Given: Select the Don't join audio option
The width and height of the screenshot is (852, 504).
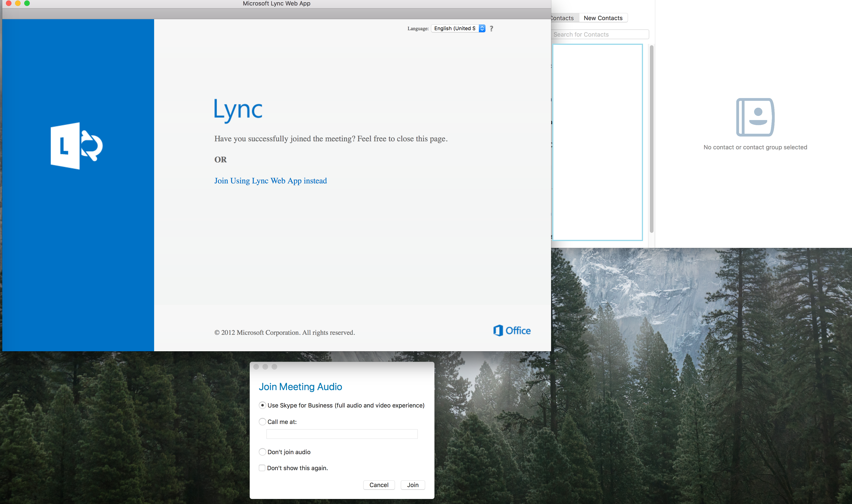Looking at the screenshot, I should pos(262,452).
